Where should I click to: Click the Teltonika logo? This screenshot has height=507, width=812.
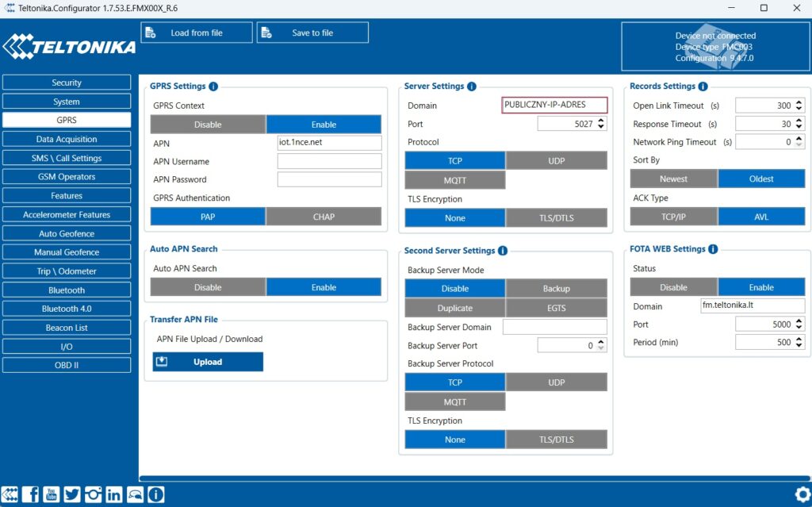click(70, 47)
